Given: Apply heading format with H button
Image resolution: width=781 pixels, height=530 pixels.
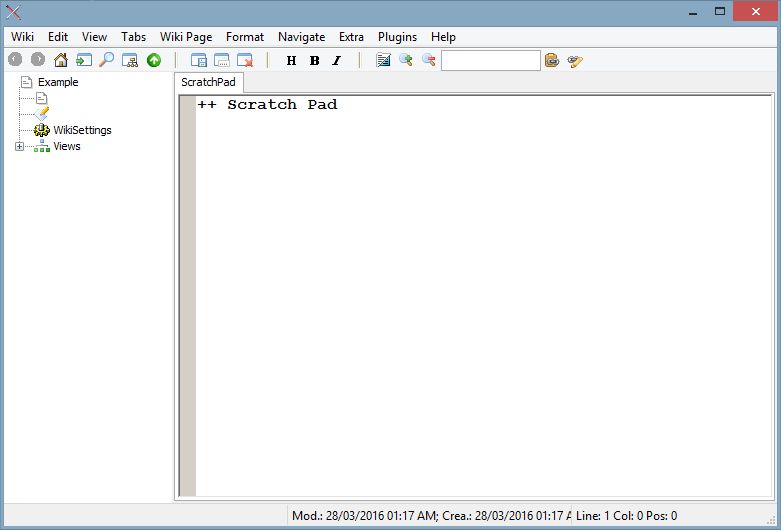Looking at the screenshot, I should (x=291, y=61).
